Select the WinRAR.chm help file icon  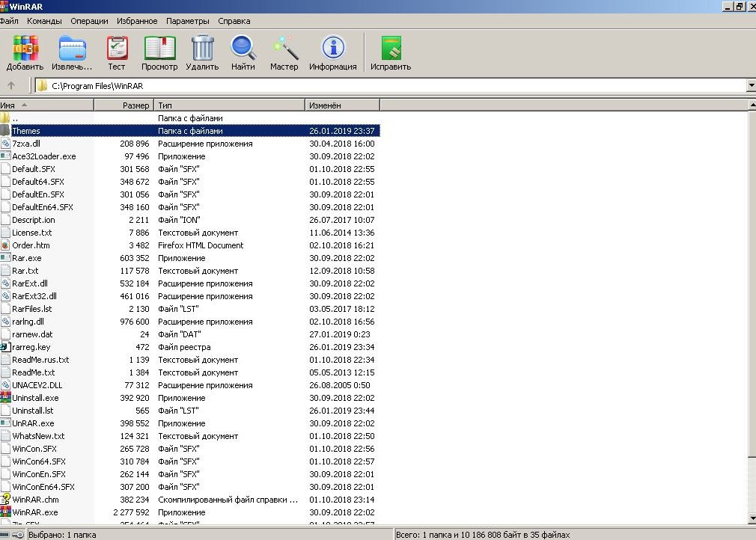pos(4,500)
